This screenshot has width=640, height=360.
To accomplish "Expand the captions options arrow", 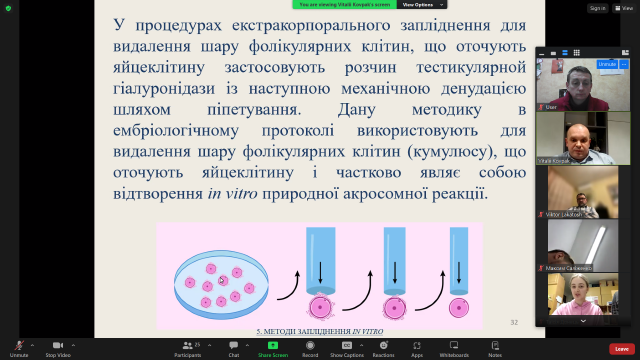I will (361, 345).
